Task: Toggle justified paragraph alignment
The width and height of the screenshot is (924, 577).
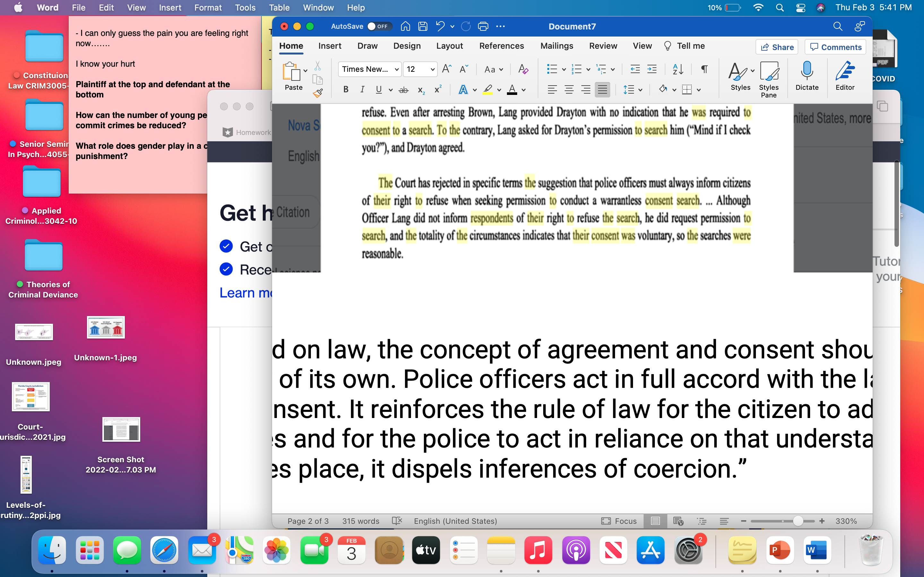Action: tap(603, 89)
